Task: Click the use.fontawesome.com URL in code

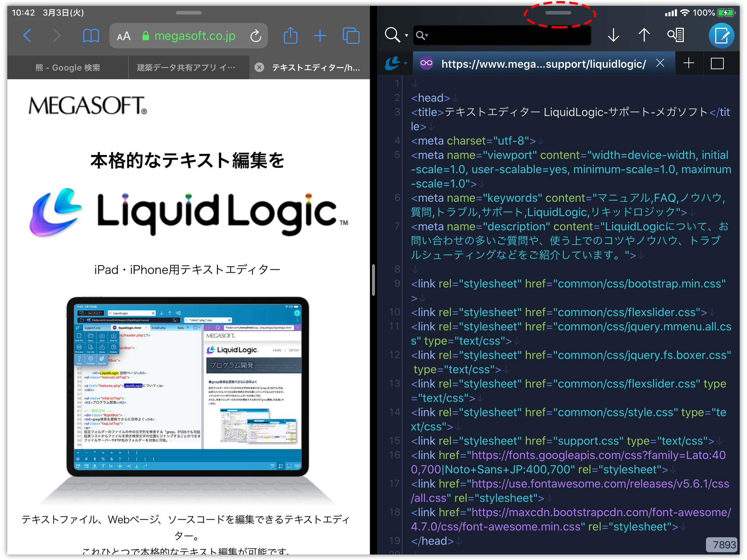Action: [570, 490]
